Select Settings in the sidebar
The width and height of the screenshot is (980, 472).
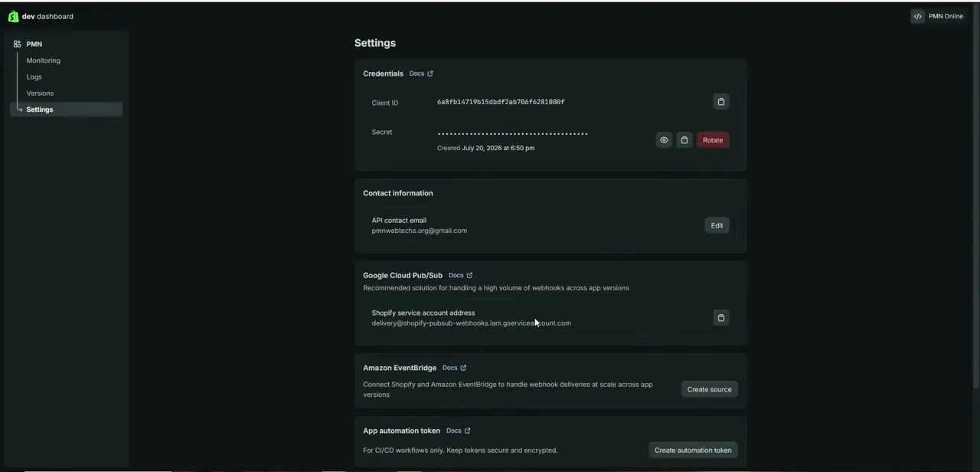click(67, 110)
